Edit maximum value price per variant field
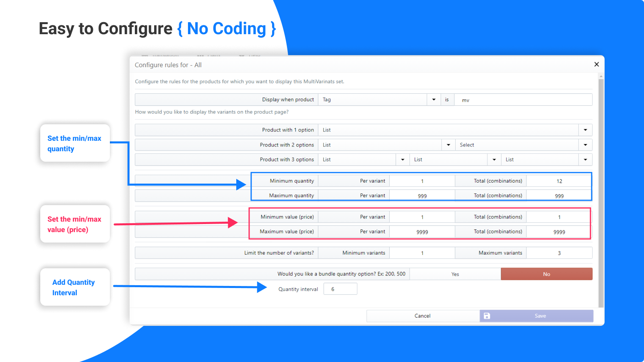The width and height of the screenshot is (644, 362). (422, 232)
